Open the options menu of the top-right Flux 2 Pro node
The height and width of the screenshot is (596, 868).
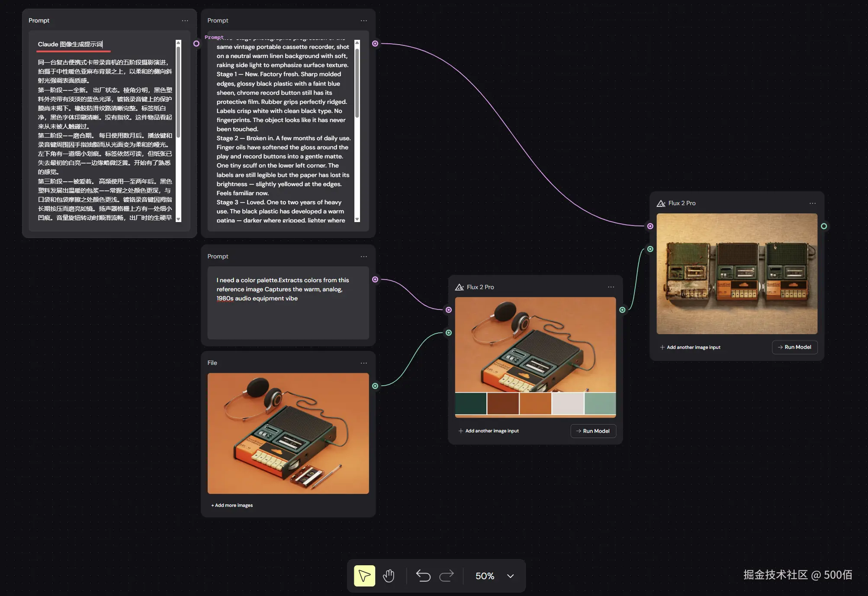(x=812, y=203)
